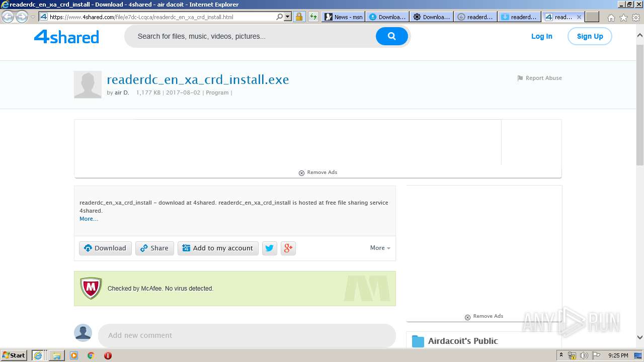Open the recent pages dropdown next to Forward
Viewport: 644px width, 362px height.
33,17
